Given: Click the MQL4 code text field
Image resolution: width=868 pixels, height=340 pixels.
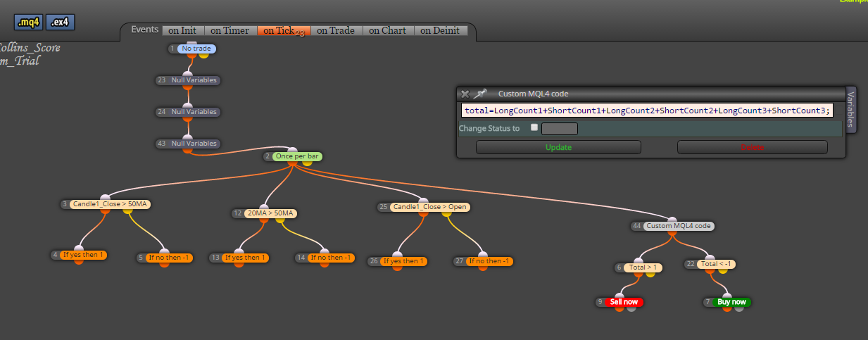Looking at the screenshot, I should tap(648, 111).
